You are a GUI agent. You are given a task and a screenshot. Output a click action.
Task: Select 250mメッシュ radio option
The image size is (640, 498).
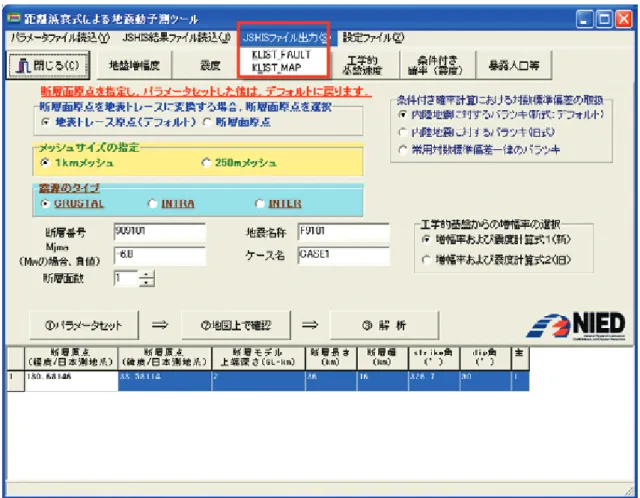pyautogui.click(x=206, y=162)
